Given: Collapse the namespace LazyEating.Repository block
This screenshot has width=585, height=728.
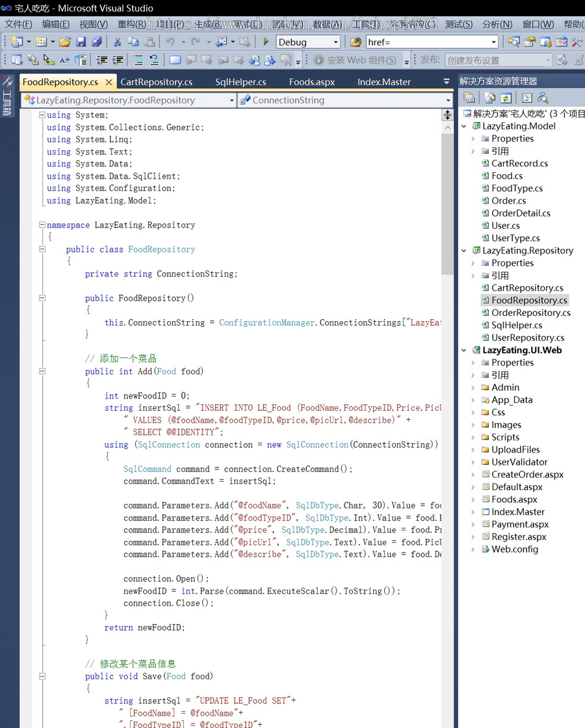Looking at the screenshot, I should coord(42,225).
